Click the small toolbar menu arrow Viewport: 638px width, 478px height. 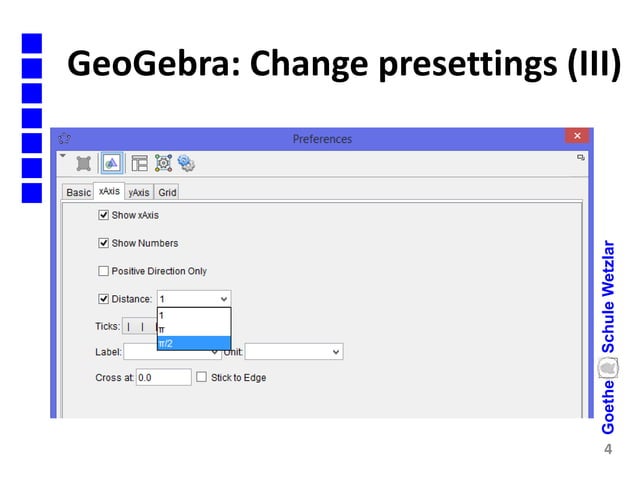[61, 156]
